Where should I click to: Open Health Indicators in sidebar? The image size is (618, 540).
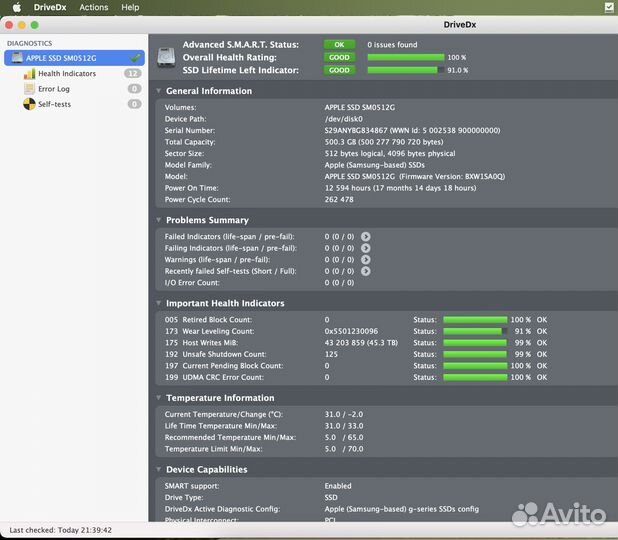pos(67,73)
